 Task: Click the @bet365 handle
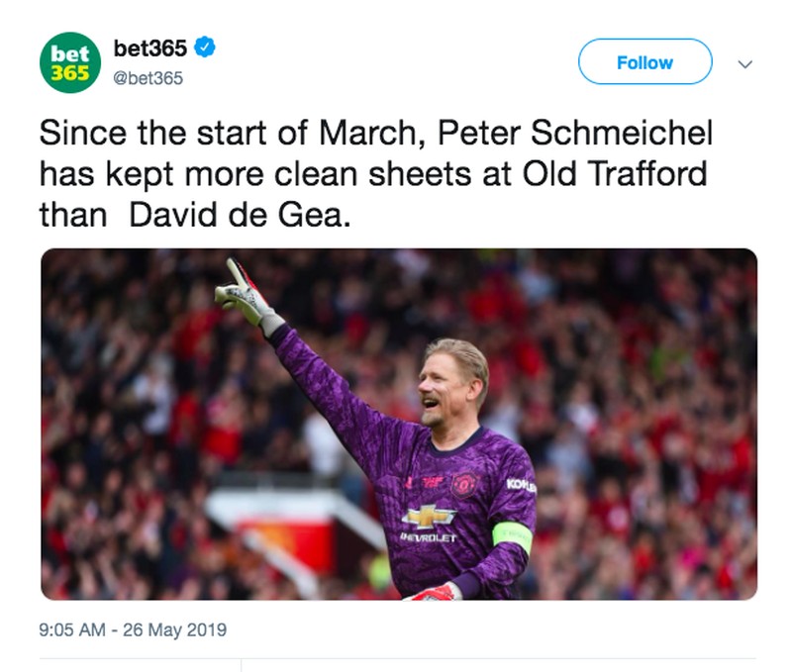(x=149, y=78)
